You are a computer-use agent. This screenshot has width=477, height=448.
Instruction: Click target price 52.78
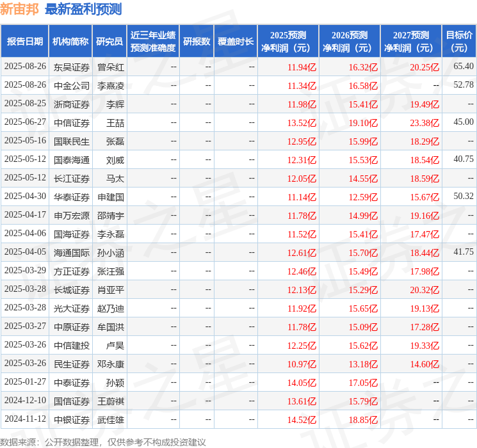pyautogui.click(x=464, y=84)
